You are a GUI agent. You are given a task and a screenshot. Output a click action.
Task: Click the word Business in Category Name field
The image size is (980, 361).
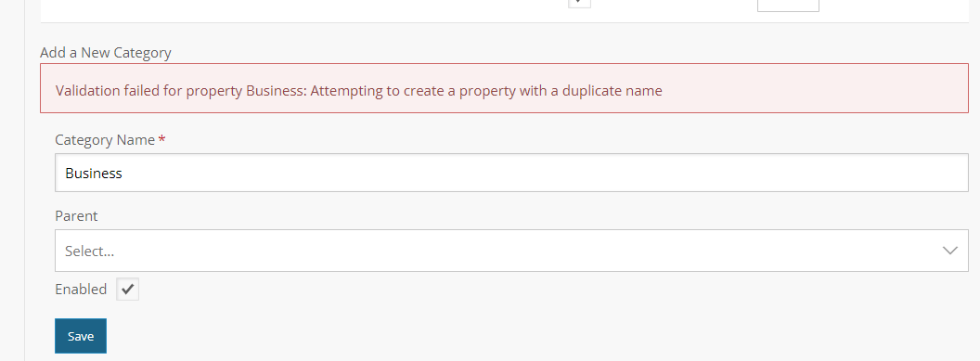94,173
